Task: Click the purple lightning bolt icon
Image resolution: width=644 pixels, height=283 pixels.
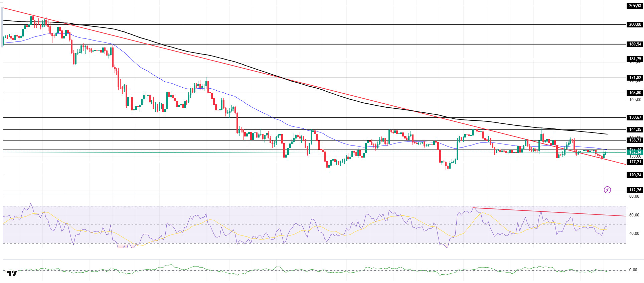Action: point(607,190)
